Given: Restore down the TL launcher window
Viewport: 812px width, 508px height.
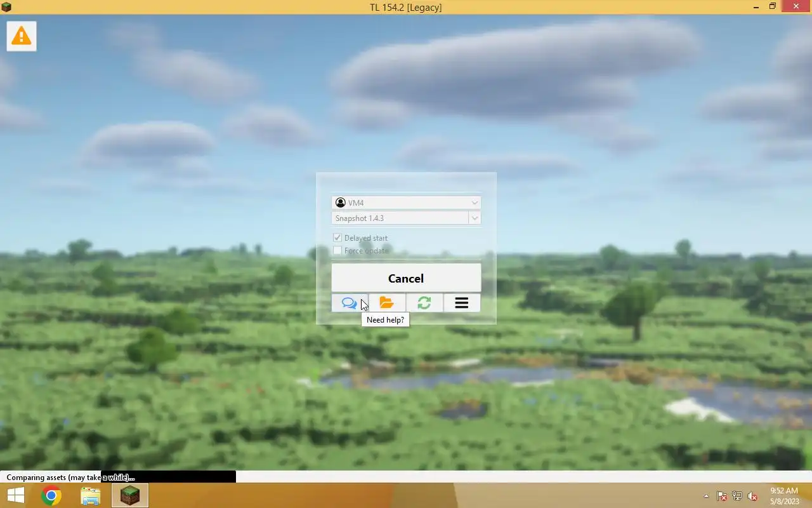Looking at the screenshot, I should [x=773, y=7].
